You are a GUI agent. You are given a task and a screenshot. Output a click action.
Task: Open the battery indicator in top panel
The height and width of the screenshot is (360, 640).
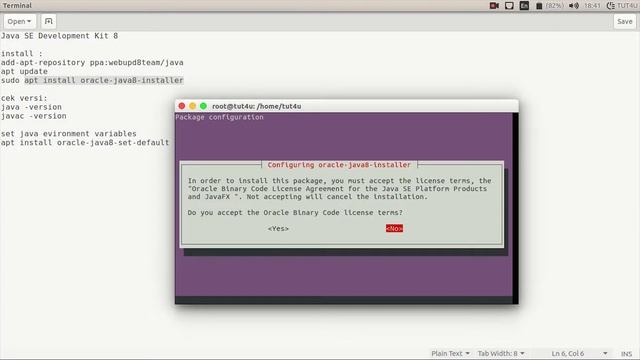[x=549, y=6]
